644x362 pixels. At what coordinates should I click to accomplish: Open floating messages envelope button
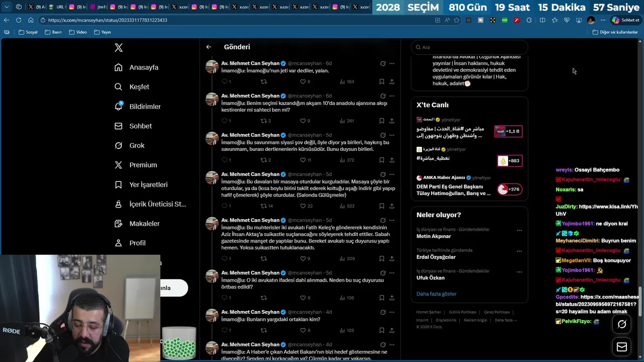[x=622, y=347]
